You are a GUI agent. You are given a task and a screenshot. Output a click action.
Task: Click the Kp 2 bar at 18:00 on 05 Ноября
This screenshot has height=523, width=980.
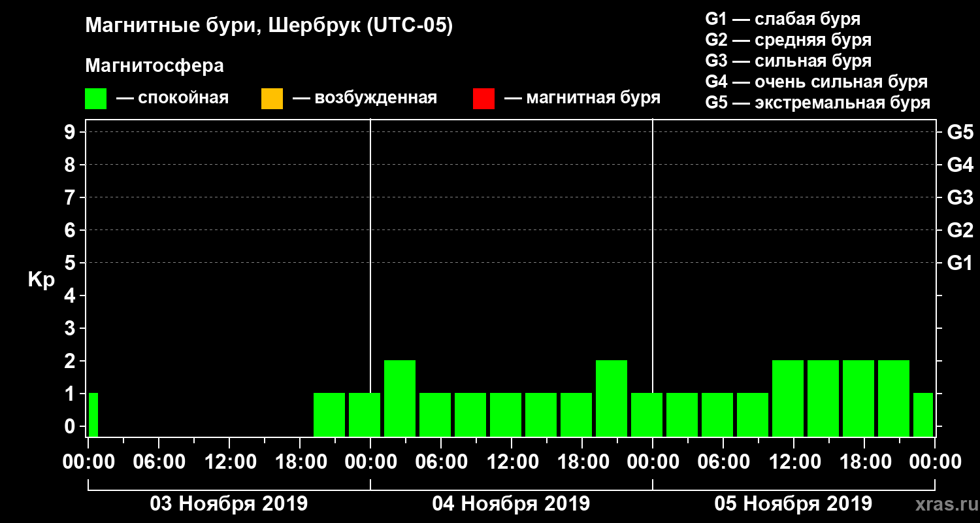point(858,398)
